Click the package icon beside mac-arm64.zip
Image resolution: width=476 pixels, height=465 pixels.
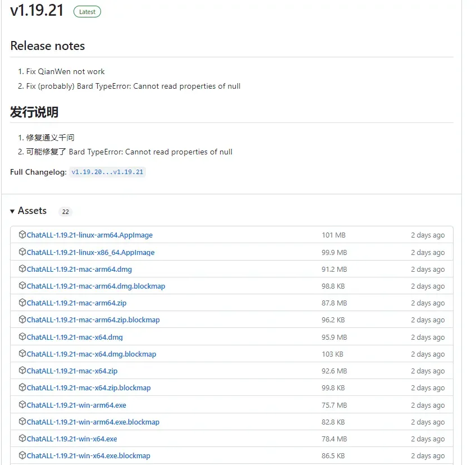pyautogui.click(x=22, y=303)
